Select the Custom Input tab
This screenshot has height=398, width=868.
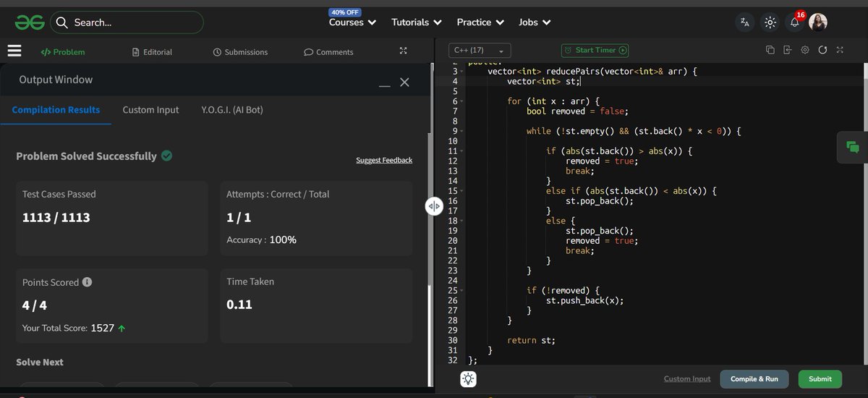click(150, 110)
